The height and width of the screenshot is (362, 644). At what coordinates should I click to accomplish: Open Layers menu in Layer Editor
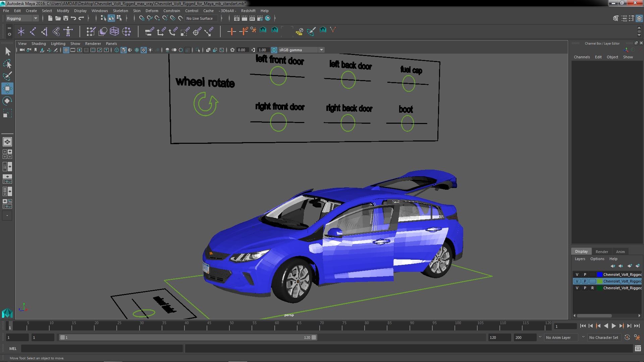point(580,259)
